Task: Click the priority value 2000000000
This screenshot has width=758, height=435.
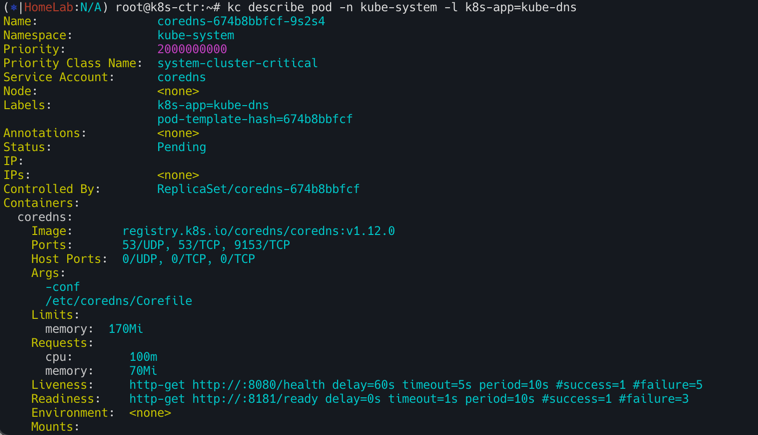Action: pyautogui.click(x=191, y=49)
